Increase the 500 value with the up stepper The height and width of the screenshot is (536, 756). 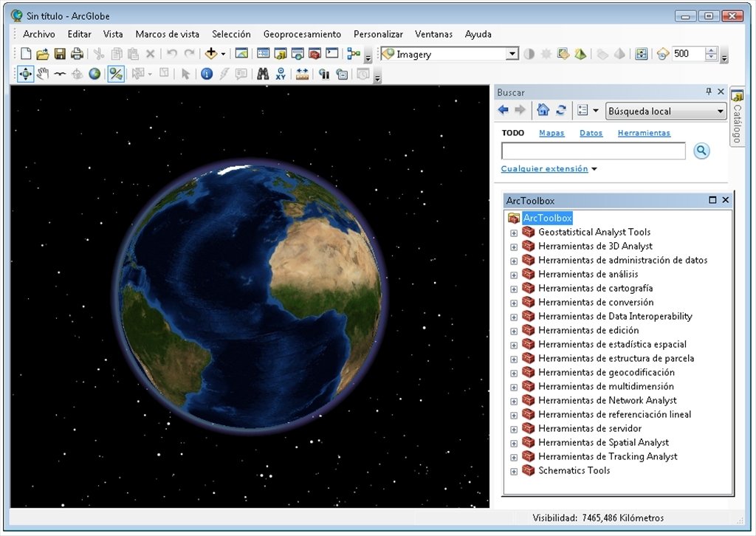coord(710,49)
